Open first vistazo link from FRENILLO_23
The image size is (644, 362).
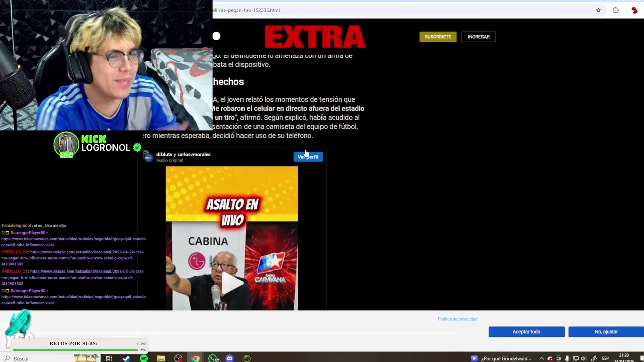(x=73, y=258)
